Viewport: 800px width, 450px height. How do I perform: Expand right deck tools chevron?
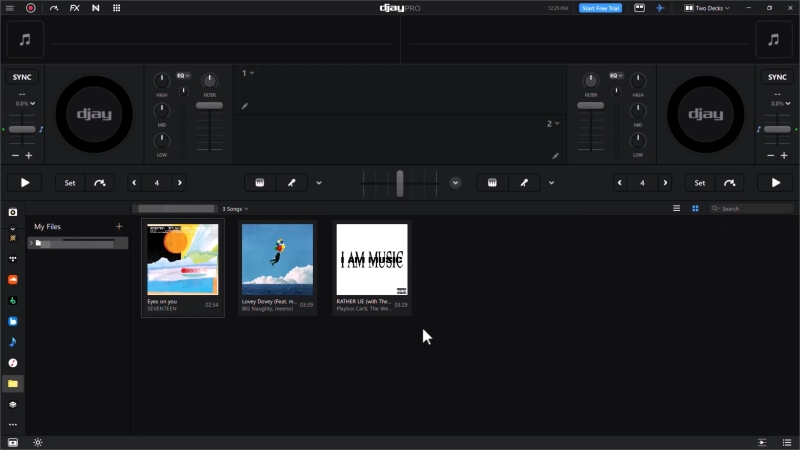[x=552, y=183]
